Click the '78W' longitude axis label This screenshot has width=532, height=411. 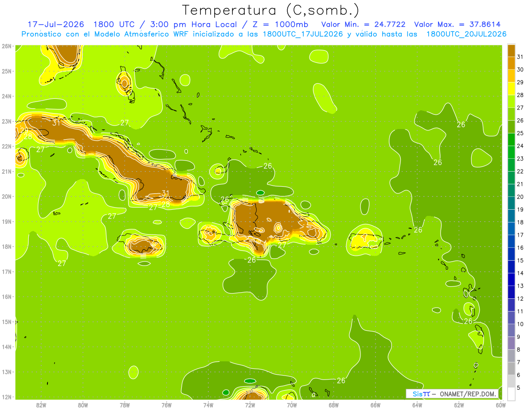pos(125,405)
